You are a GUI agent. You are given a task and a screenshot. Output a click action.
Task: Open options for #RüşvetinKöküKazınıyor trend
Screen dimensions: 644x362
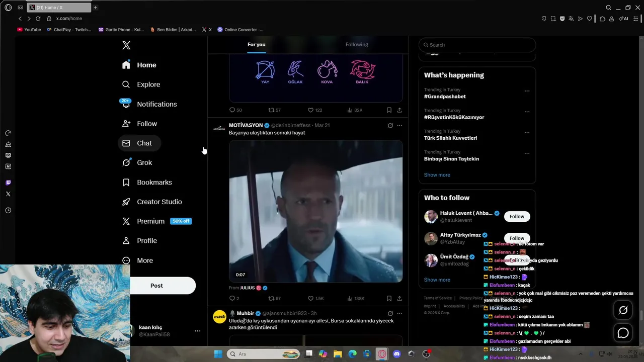[x=527, y=112]
